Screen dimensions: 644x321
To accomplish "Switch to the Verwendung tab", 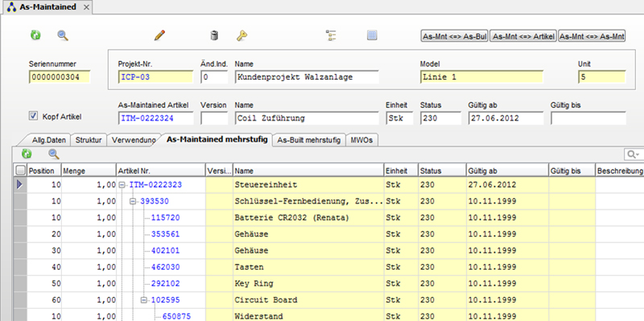I will (x=134, y=140).
